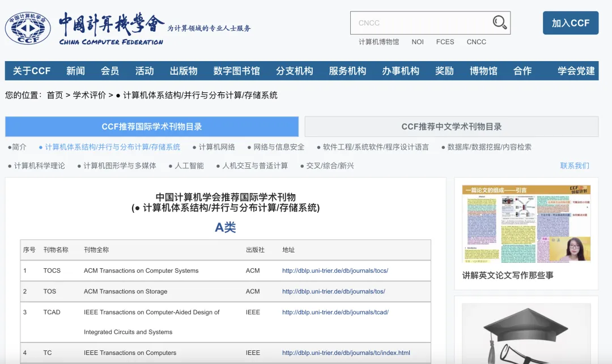Click the search input field

[419, 23]
